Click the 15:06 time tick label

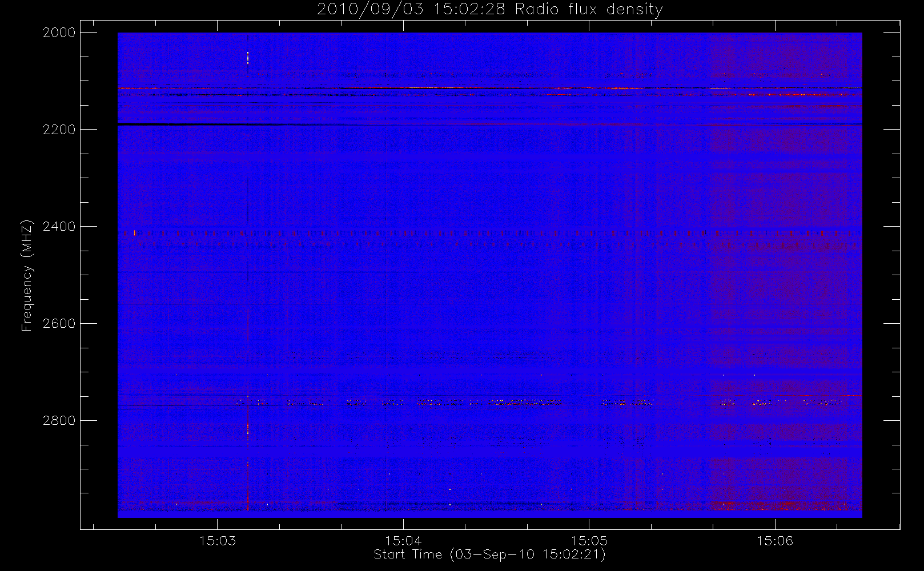point(775,541)
